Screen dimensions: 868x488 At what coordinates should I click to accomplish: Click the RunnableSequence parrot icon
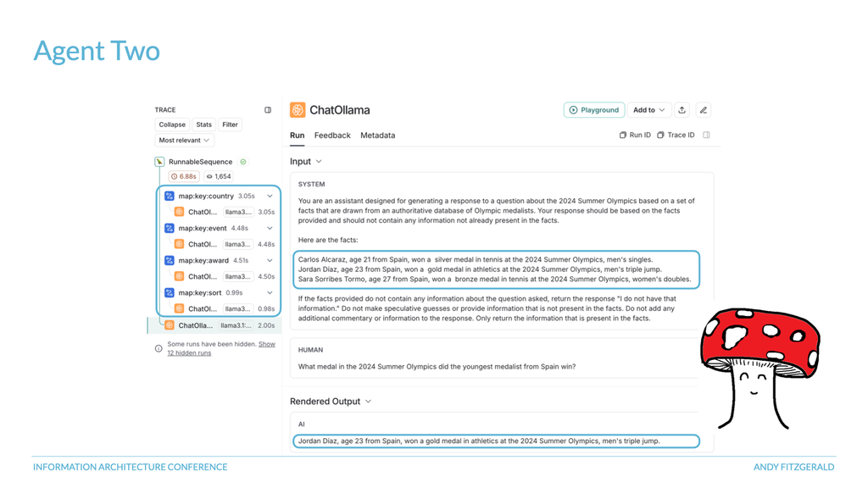(x=159, y=162)
